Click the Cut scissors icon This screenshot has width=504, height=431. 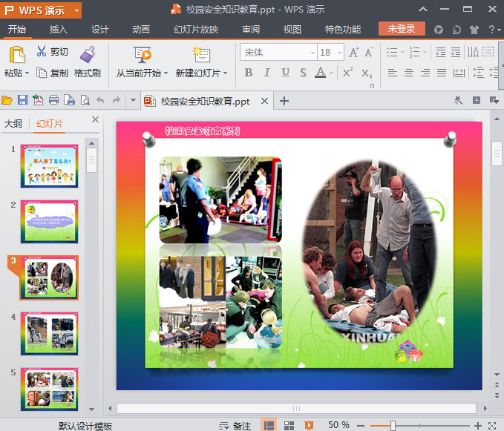click(42, 52)
